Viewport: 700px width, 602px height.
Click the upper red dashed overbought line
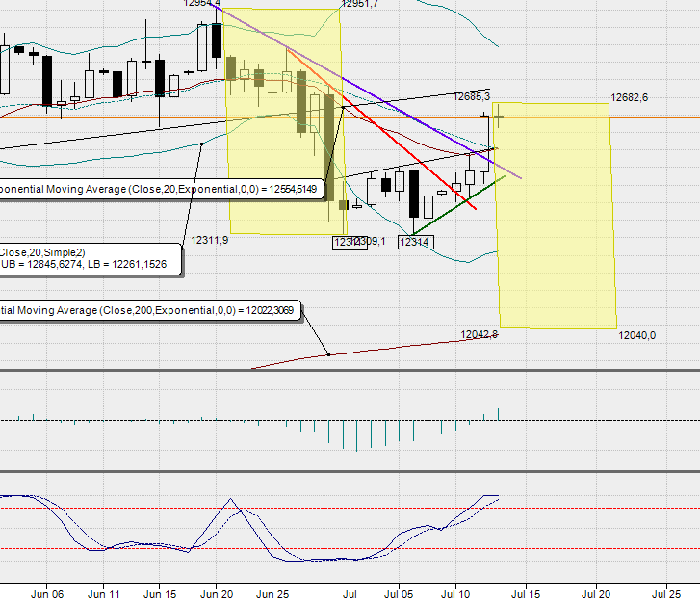pyautogui.click(x=350, y=509)
